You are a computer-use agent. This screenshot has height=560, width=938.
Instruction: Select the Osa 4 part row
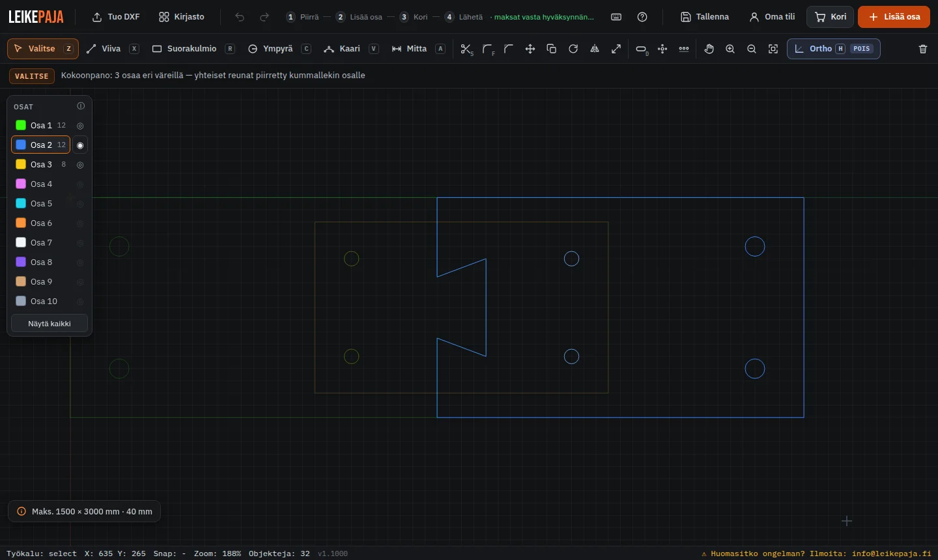click(x=40, y=184)
